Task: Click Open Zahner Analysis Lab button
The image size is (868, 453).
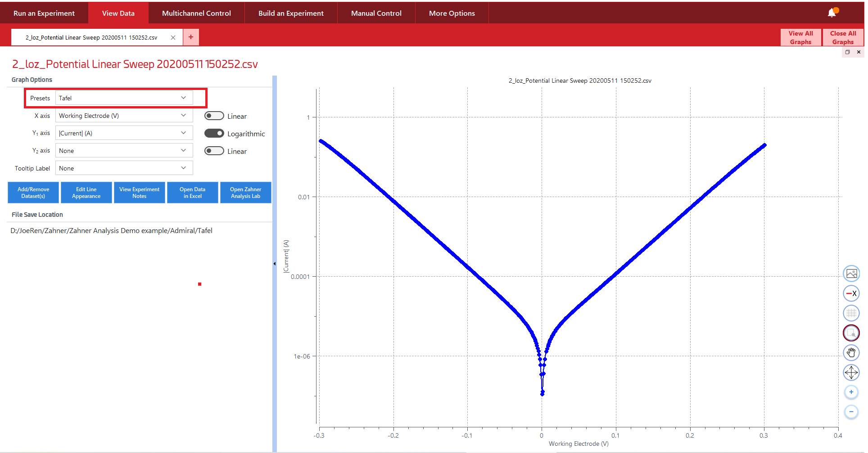Action: point(245,193)
